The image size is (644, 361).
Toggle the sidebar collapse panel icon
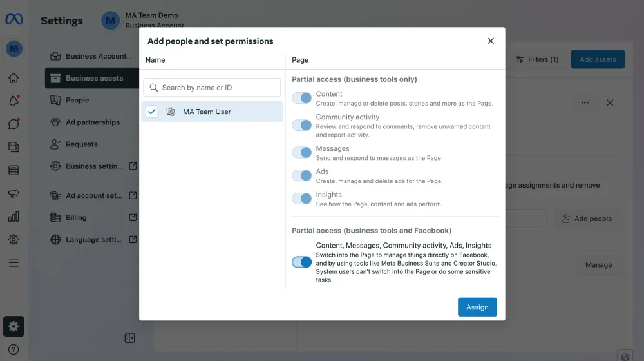(129, 338)
